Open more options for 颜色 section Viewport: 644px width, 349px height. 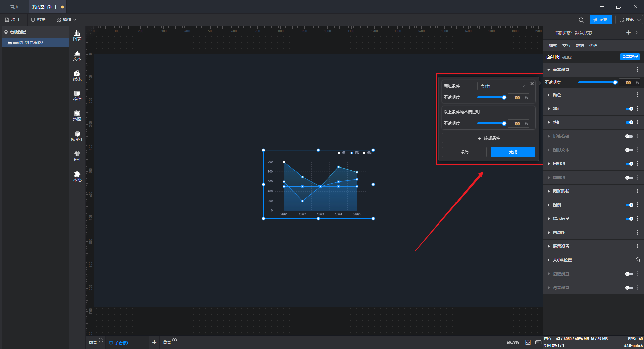[x=637, y=95]
